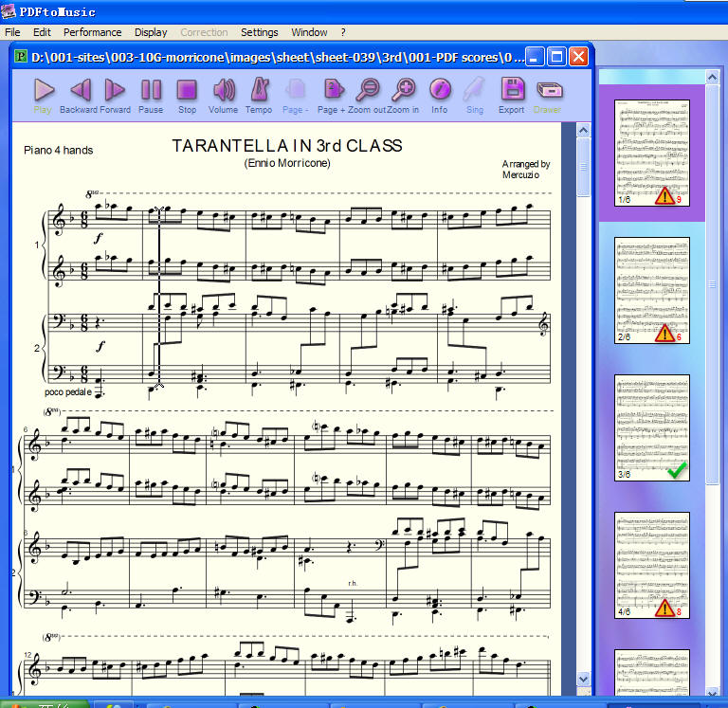Click score scrollbar down arrow

[x=583, y=680]
